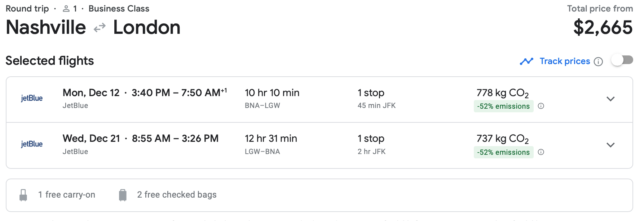Image resolution: width=644 pixels, height=221 pixels.
Task: Expand the Dec 12 outbound flight details
Action: 610,99
